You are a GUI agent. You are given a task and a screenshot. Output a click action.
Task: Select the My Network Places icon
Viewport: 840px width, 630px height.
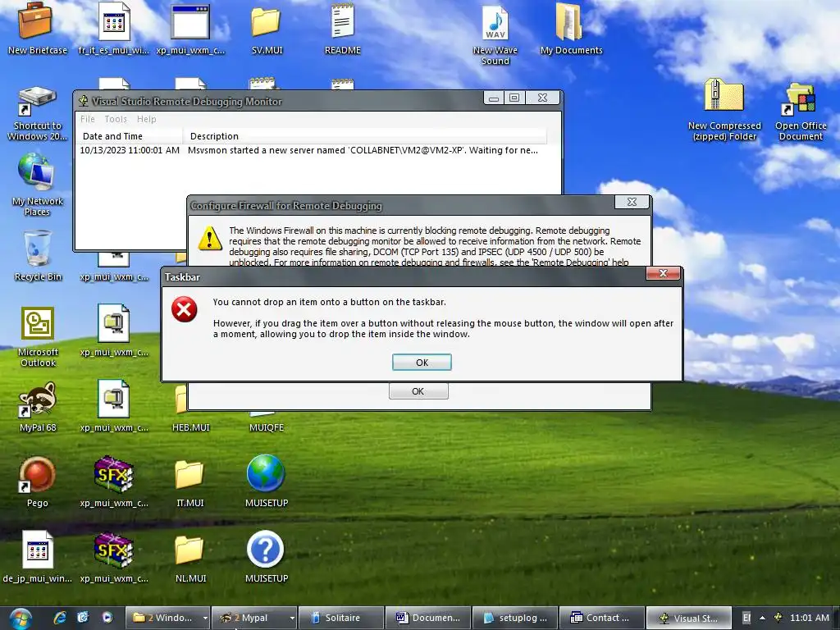[38, 185]
